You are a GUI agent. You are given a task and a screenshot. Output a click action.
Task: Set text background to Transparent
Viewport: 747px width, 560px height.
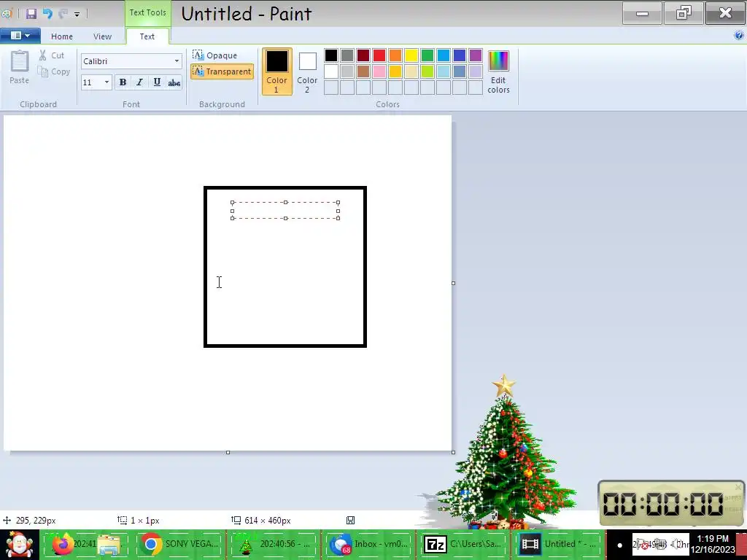pos(222,71)
